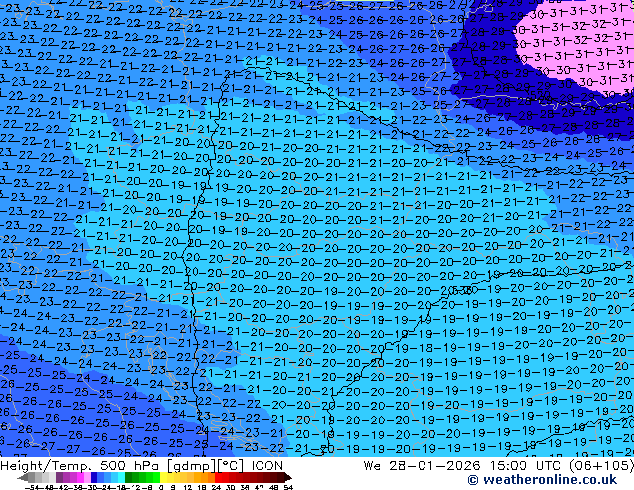This screenshot has height=490, width=634.
Task: Click the date "We 28-01-2026" label
Action: pos(422,466)
